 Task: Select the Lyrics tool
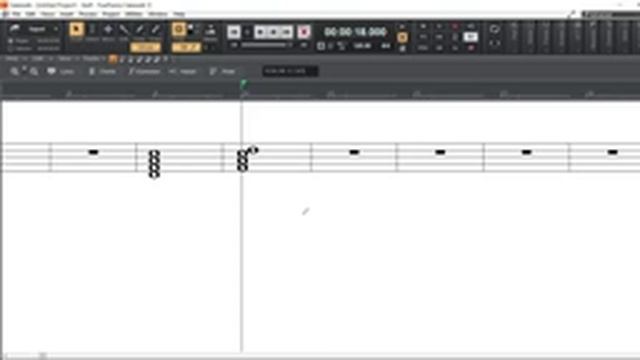pyautogui.click(x=61, y=71)
